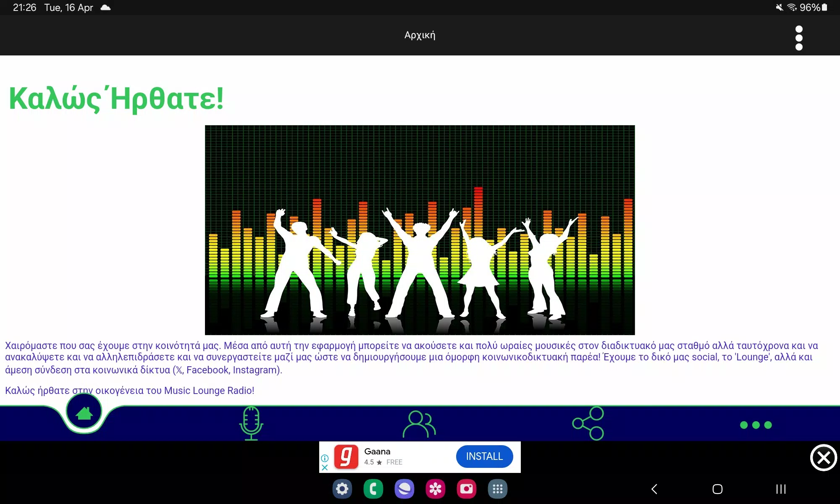Open the microphone radio tab
Screen dimensions: 840x504
coord(251,423)
